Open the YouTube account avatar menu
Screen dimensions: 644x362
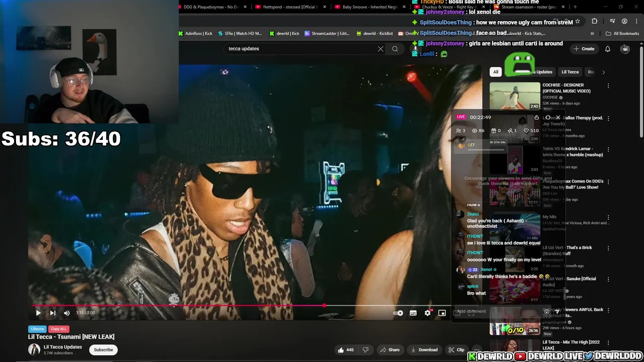[625, 49]
